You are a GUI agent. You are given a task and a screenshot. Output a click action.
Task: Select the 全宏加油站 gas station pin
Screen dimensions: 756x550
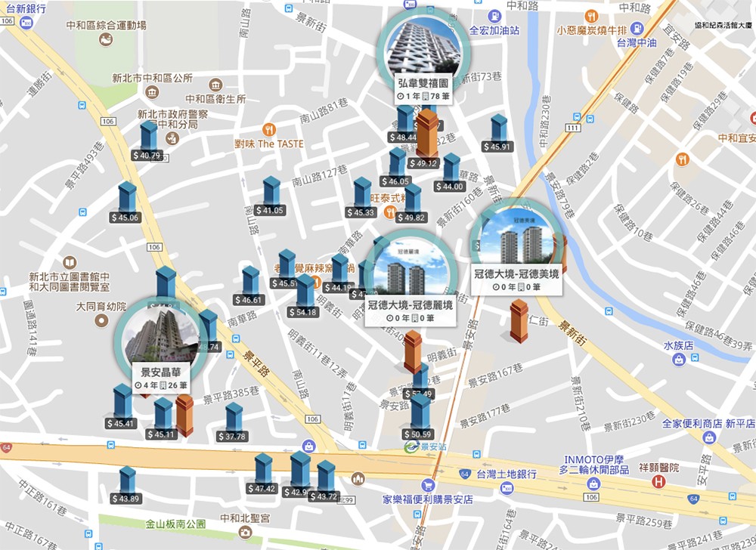point(494,16)
